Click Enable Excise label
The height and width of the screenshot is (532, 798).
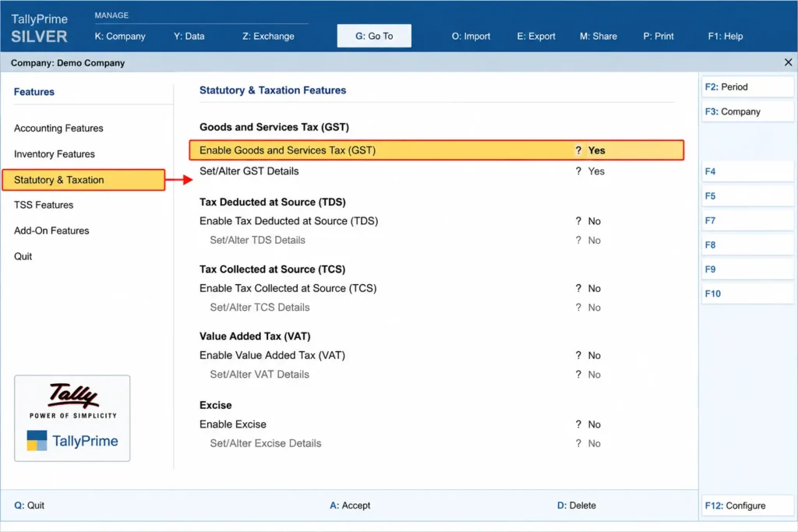click(232, 425)
